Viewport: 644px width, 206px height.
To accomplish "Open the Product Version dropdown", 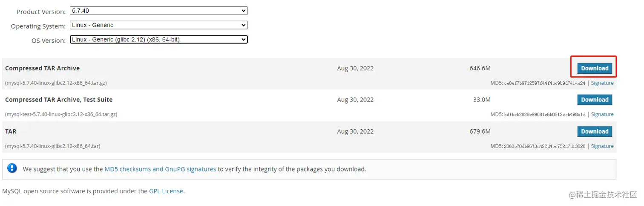I will (158, 11).
